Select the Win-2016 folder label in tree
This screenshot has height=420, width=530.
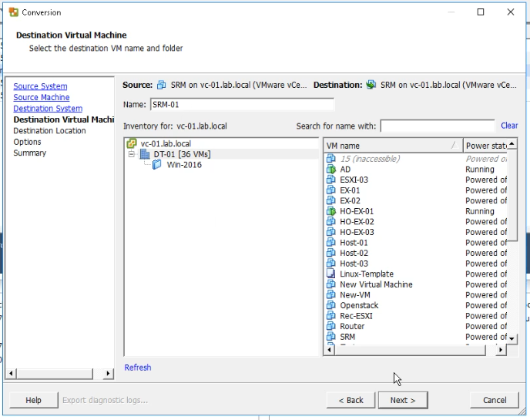184,165
